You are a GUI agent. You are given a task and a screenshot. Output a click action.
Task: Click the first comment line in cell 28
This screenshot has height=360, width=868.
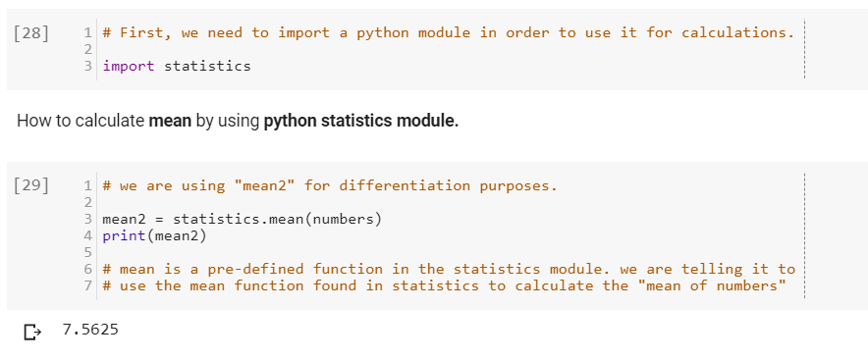(x=449, y=32)
